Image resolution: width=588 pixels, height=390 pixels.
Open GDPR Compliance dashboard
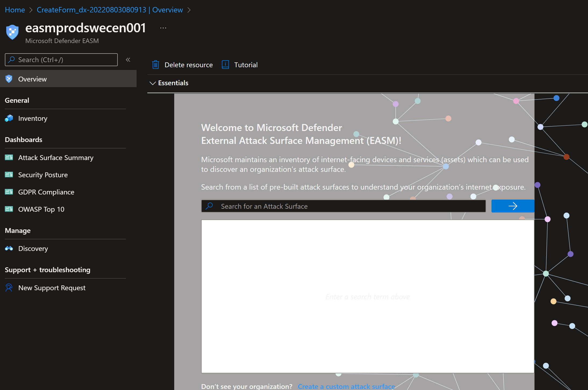(46, 192)
